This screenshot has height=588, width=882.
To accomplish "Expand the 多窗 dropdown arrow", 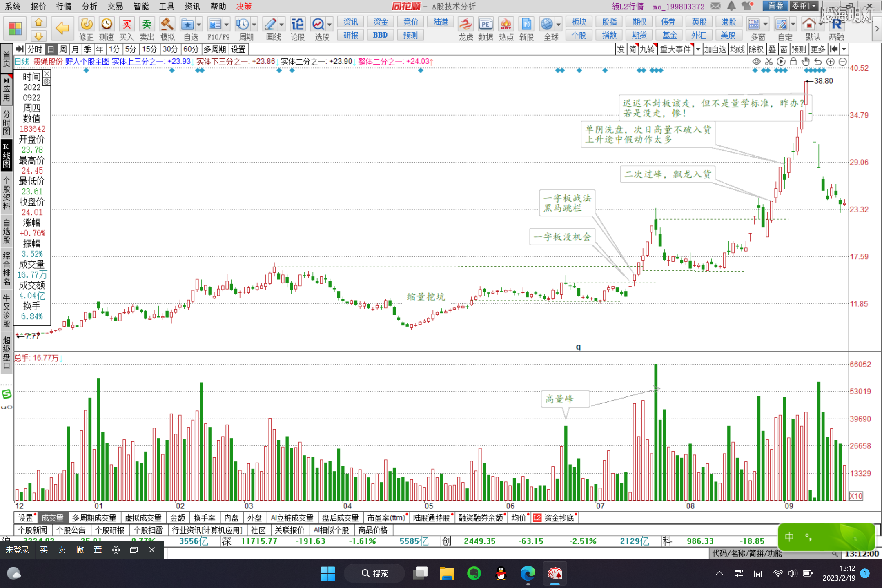I will (x=765, y=24).
